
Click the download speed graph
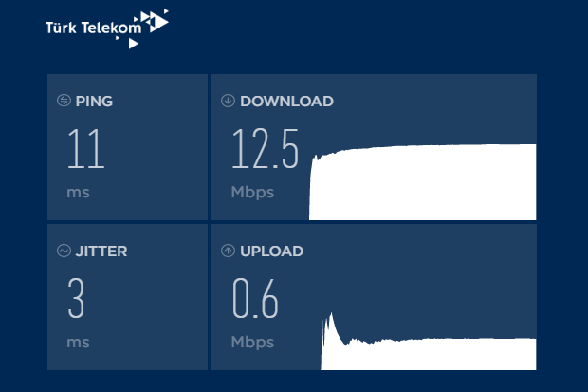tap(423, 182)
